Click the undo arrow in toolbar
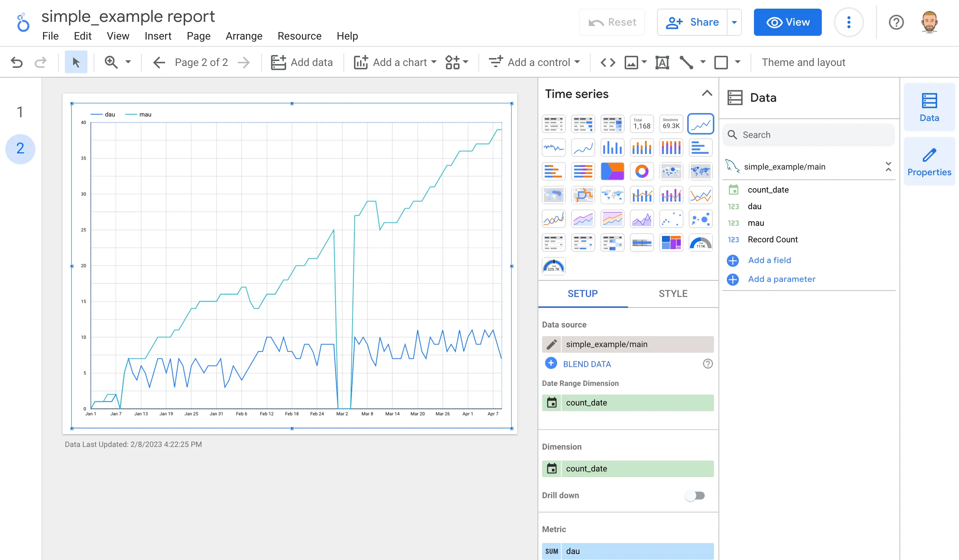This screenshot has height=560, width=959. tap(17, 62)
